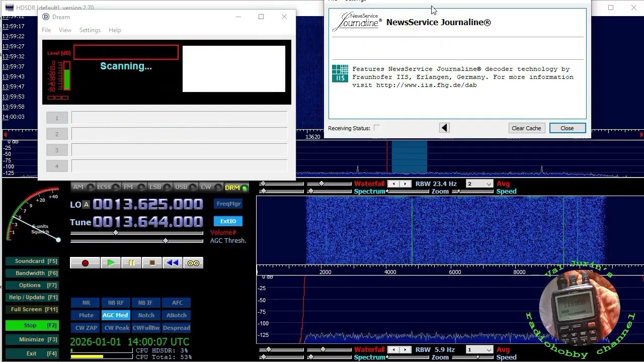Screen dimensions: 644x362
Task: Click Help / Update [F1]
Action: (32, 298)
